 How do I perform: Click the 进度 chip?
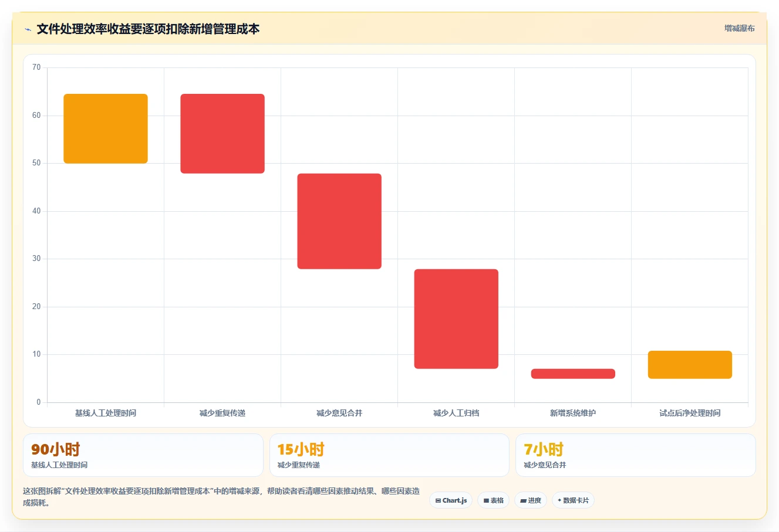pos(531,500)
